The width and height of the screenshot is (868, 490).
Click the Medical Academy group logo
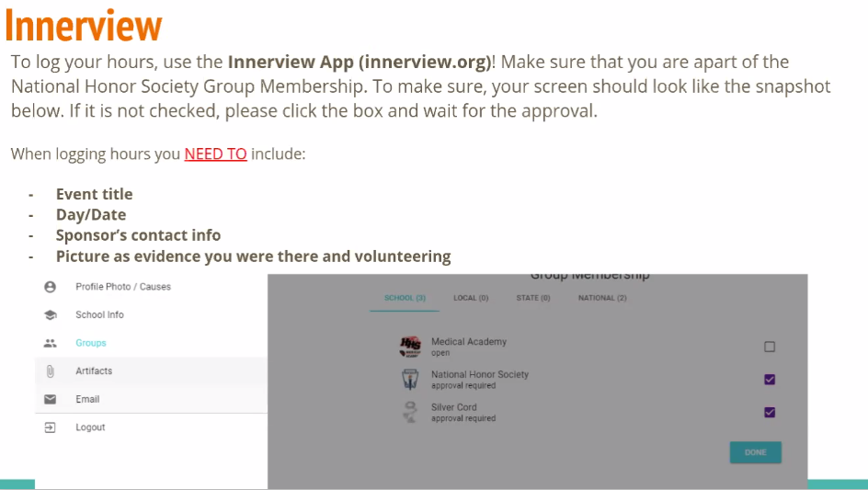410,346
